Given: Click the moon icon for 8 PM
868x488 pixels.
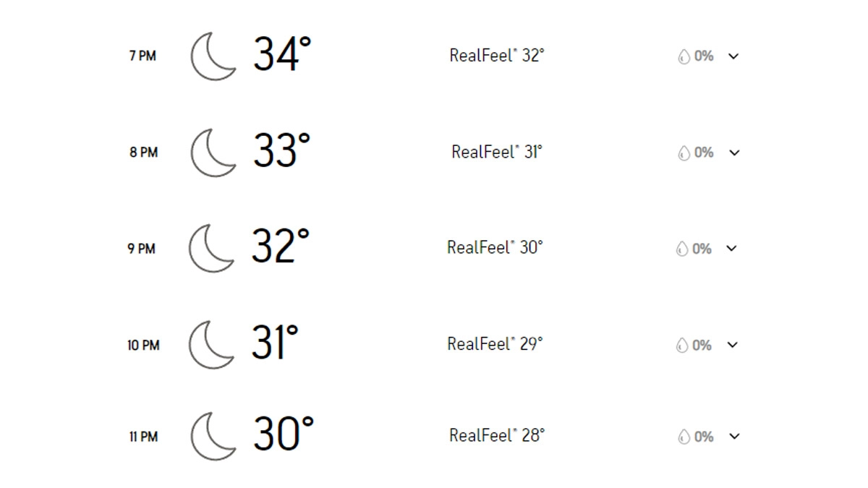Looking at the screenshot, I should 213,152.
